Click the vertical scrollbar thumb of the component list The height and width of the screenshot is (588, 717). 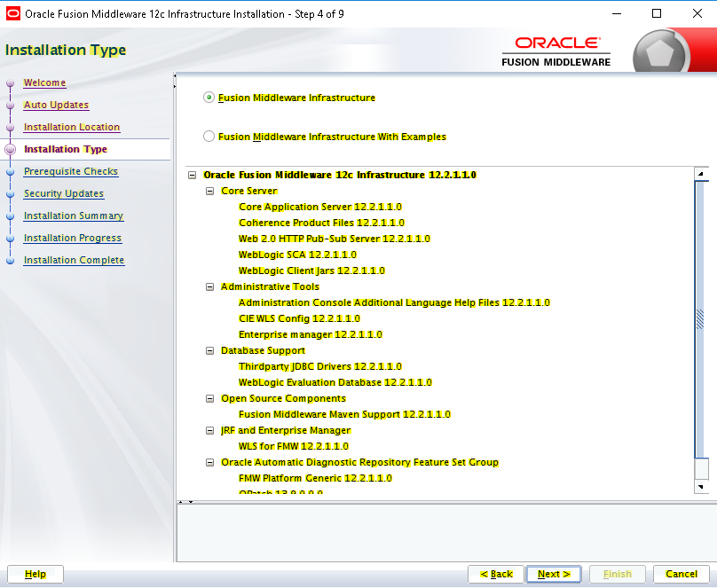(x=700, y=319)
